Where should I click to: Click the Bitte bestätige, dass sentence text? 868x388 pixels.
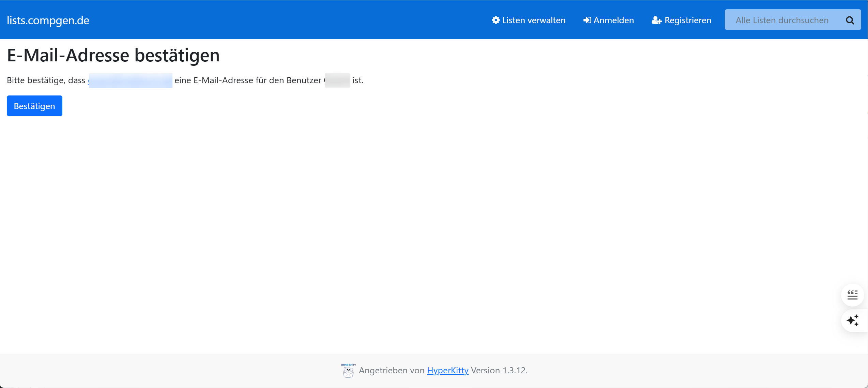tap(46, 80)
